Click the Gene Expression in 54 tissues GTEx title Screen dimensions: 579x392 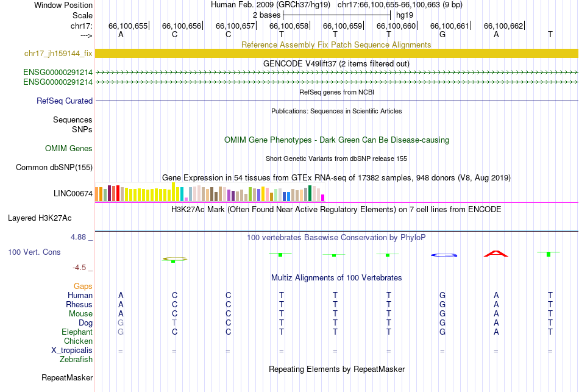(336, 178)
